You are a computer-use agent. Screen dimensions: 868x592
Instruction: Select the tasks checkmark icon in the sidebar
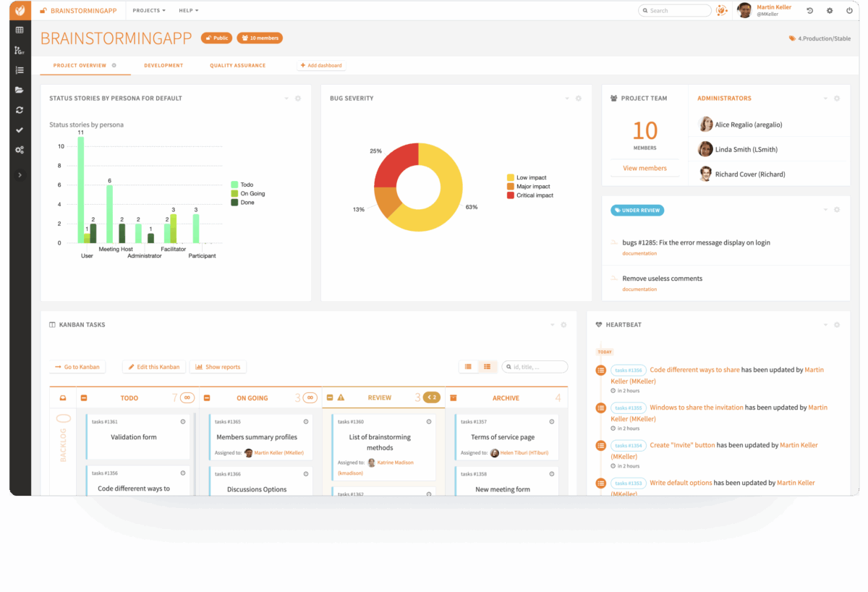[20, 130]
